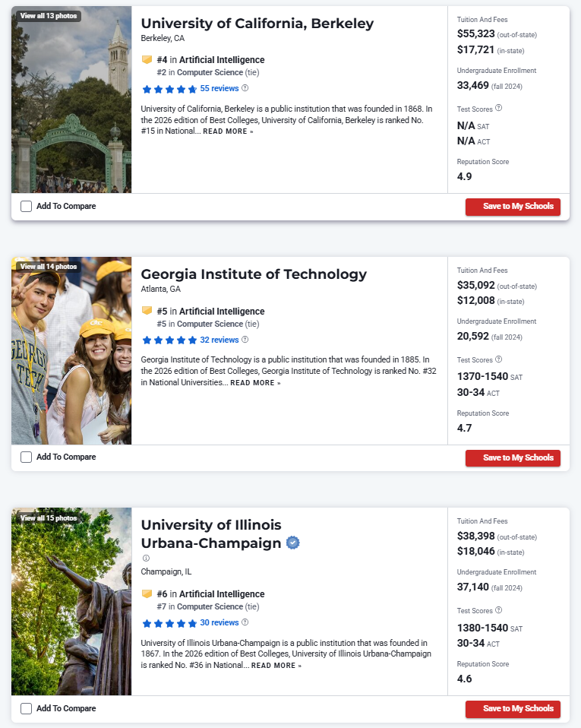Expand Berkeley description with READ MORE
Image resolution: width=581 pixels, height=728 pixels.
coord(228,131)
